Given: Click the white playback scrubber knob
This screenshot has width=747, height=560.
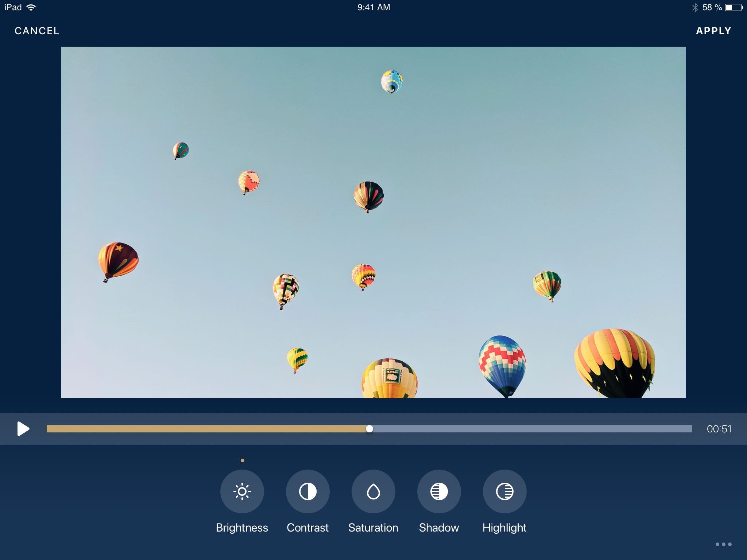Looking at the screenshot, I should click(369, 429).
